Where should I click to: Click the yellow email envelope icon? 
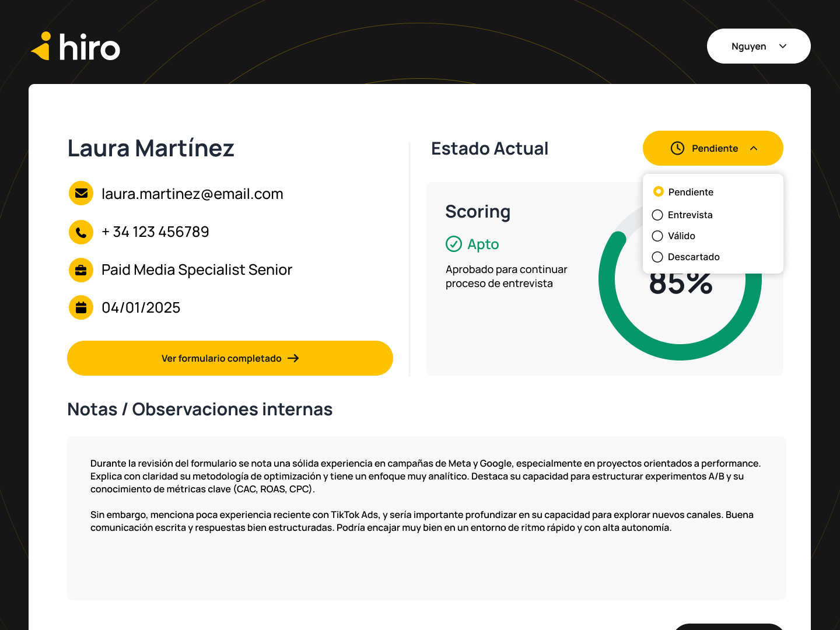click(x=81, y=193)
